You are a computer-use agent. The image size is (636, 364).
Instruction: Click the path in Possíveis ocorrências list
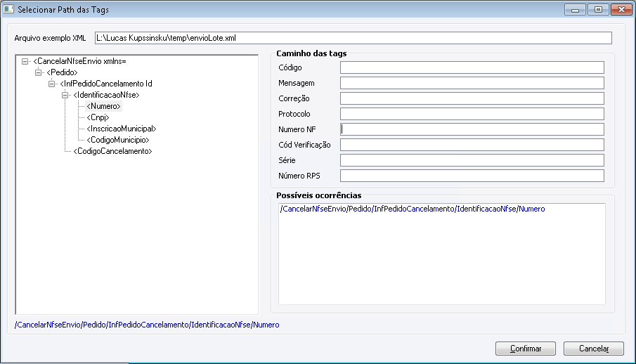413,209
